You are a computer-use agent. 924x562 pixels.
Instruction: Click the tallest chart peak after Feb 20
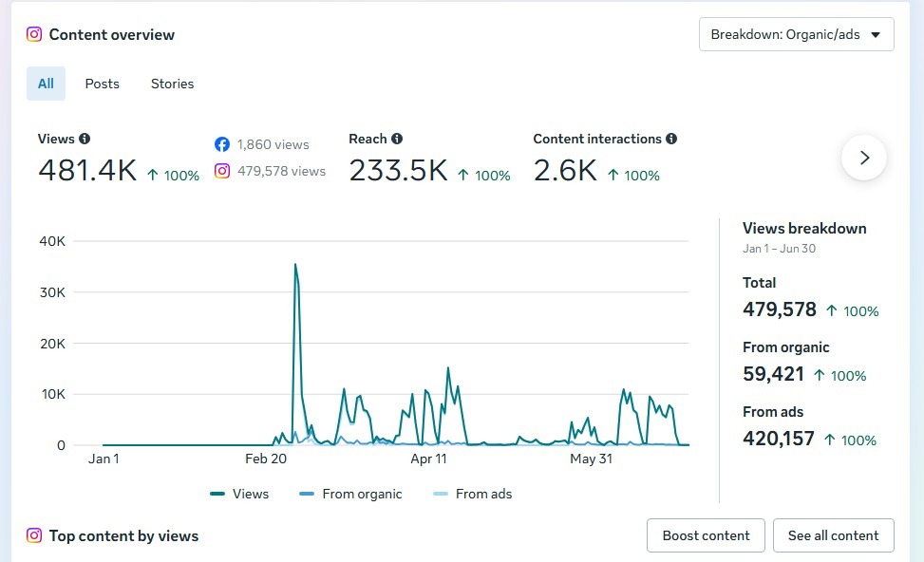tap(295, 265)
